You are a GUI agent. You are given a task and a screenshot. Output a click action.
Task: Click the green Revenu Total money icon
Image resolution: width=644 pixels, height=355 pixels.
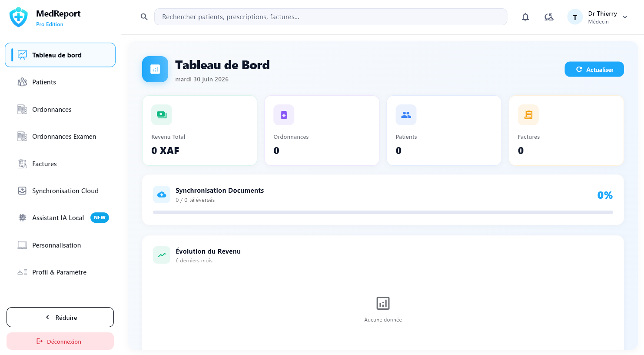[x=162, y=115]
